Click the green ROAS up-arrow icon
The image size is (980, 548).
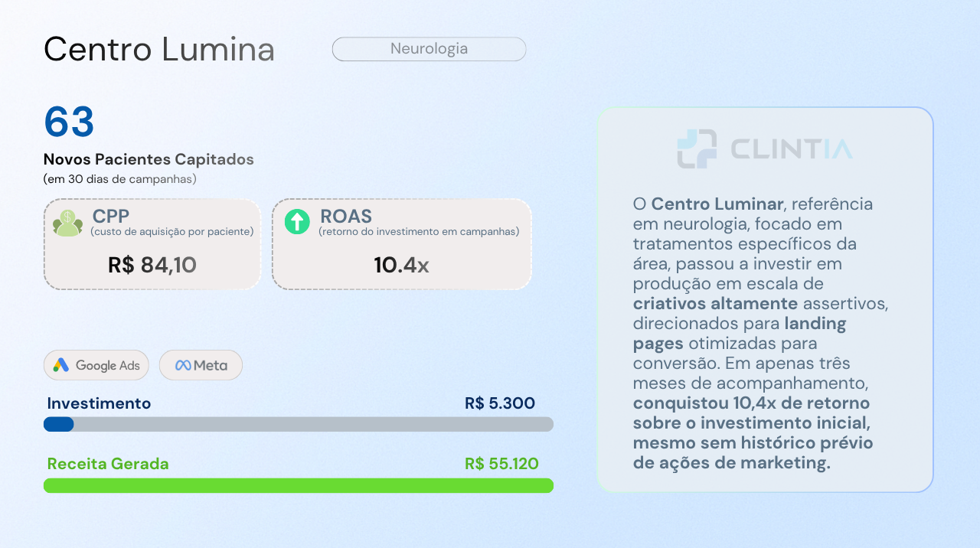coord(296,222)
